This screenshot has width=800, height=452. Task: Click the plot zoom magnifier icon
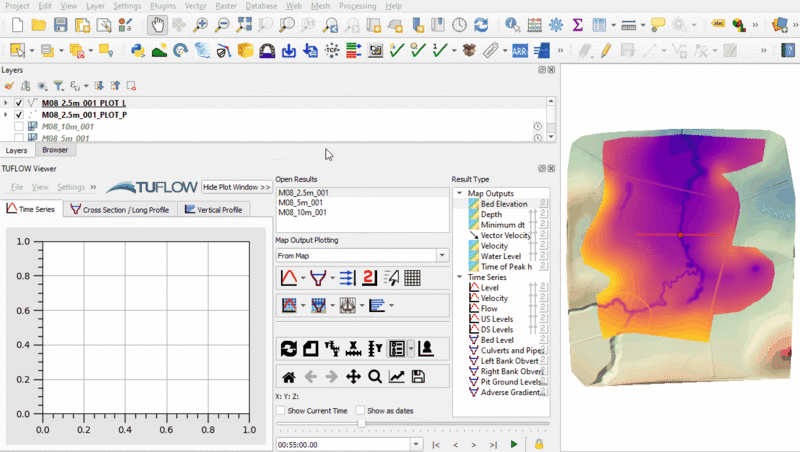[374, 377]
